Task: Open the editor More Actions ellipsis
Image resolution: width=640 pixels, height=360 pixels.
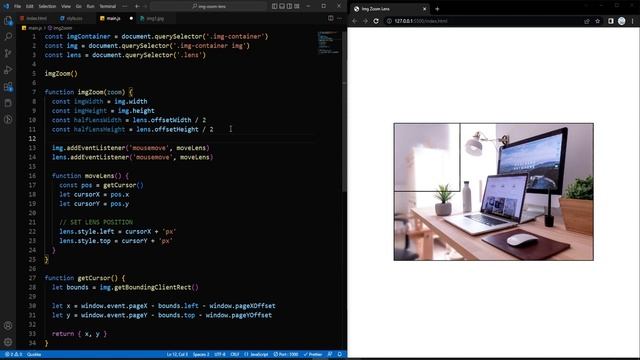Action: point(340,18)
